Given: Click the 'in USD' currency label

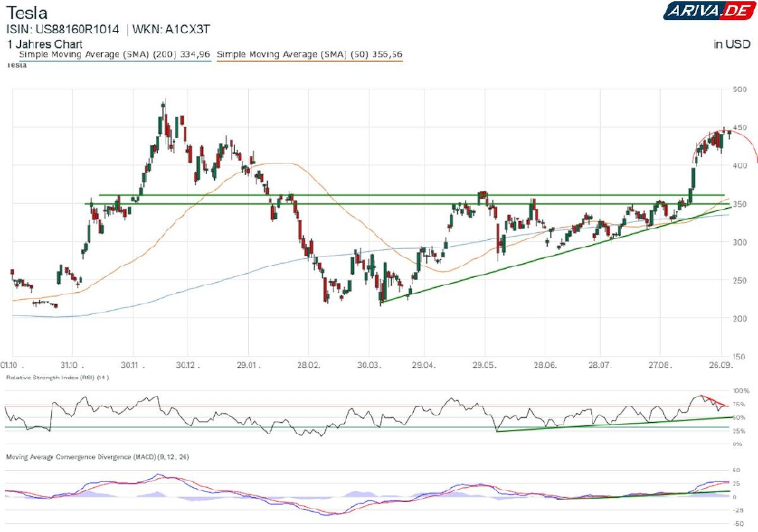Looking at the screenshot, I should tap(732, 44).
